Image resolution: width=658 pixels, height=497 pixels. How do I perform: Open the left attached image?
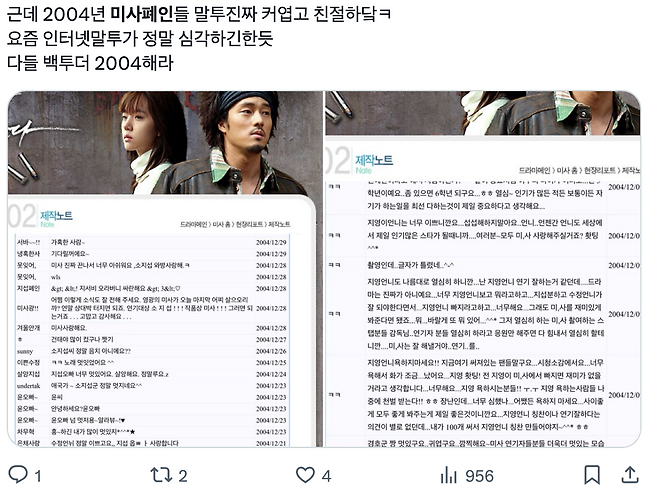[165, 269]
